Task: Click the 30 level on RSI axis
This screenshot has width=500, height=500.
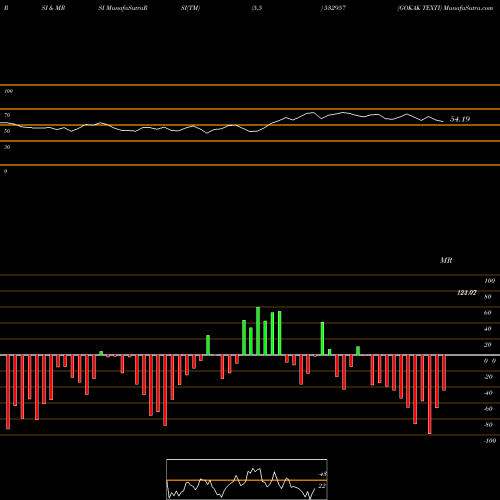Action: click(7, 147)
